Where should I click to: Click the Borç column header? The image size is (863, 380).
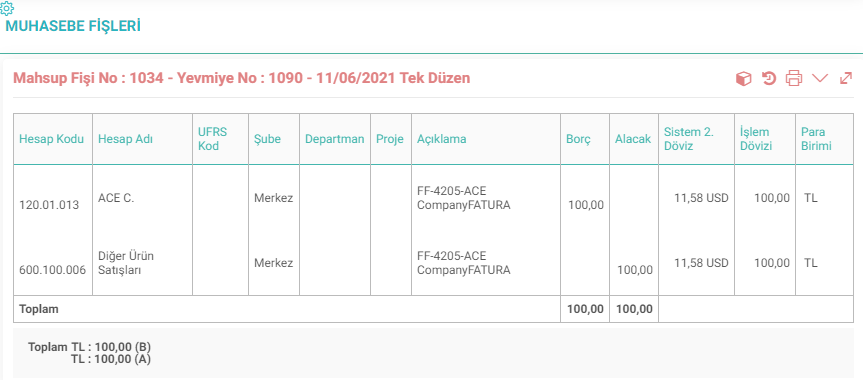point(578,139)
